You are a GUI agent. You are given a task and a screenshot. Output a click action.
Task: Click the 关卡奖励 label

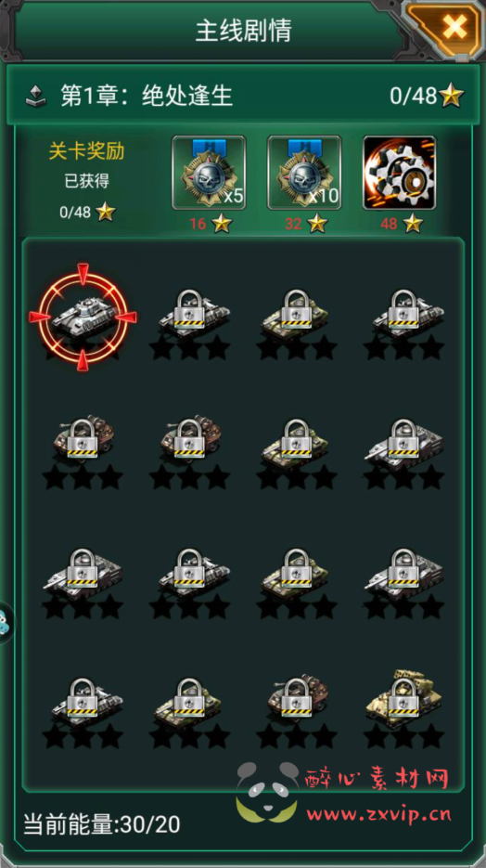tap(86, 151)
